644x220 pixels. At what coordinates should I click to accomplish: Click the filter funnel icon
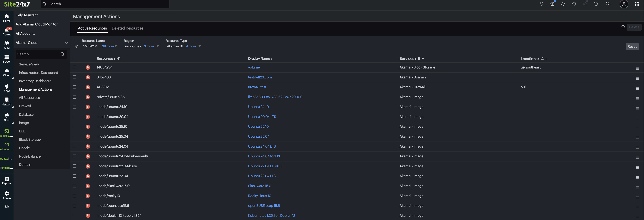[x=76, y=47]
